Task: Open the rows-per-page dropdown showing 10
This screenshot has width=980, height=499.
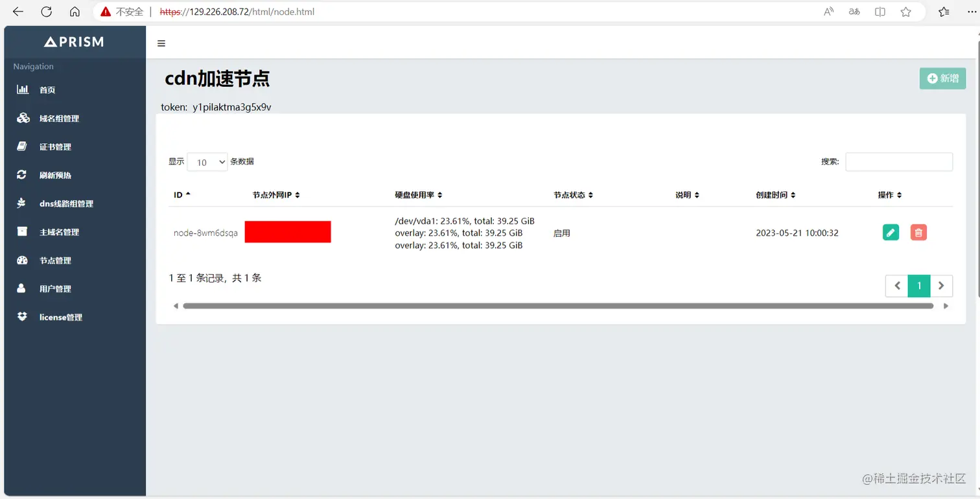Action: click(207, 162)
